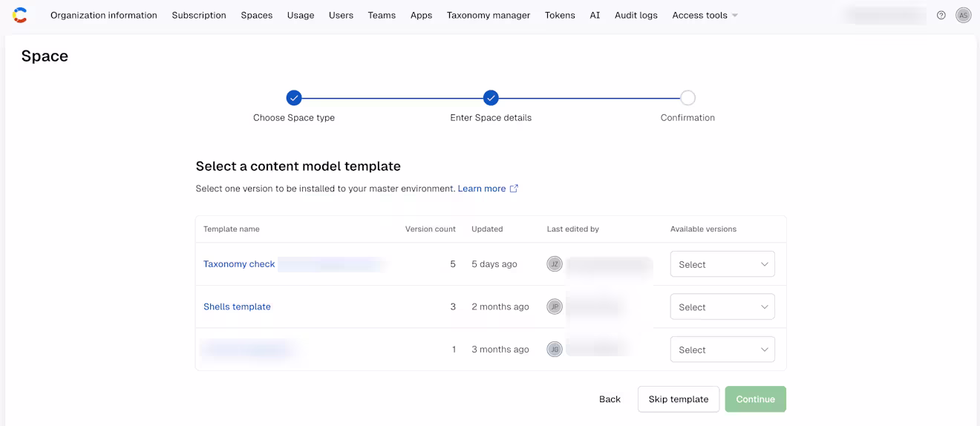Click the "5 days ago" cell
The height and width of the screenshot is (426, 980).
coord(494,264)
